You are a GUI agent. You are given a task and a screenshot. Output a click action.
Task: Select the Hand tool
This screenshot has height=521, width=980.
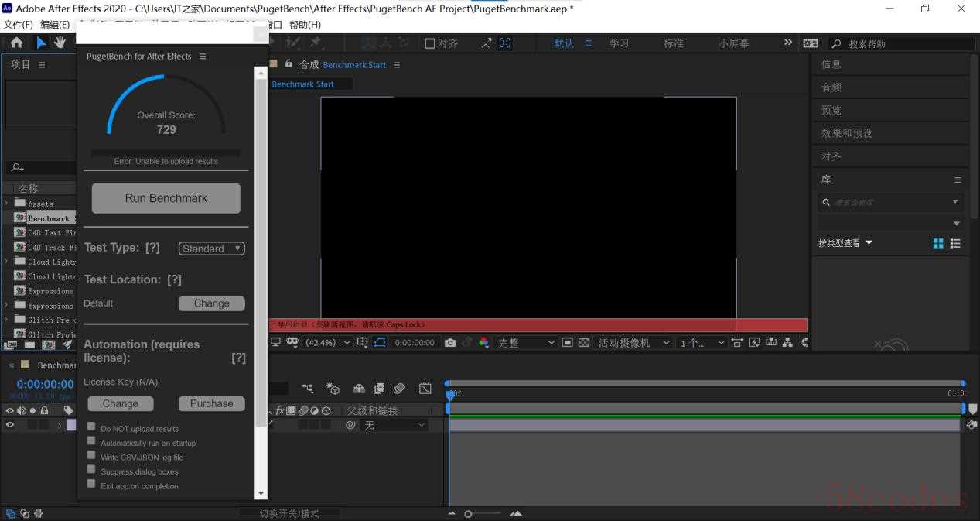[x=60, y=43]
